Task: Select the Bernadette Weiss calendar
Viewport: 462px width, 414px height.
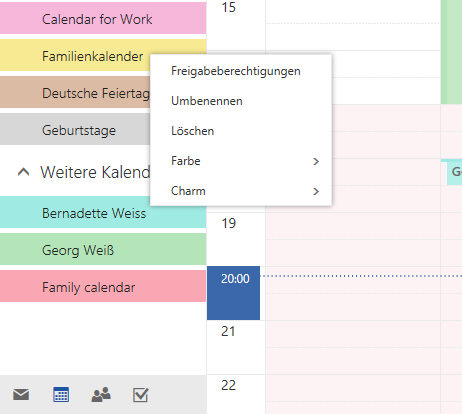Action: click(103, 212)
